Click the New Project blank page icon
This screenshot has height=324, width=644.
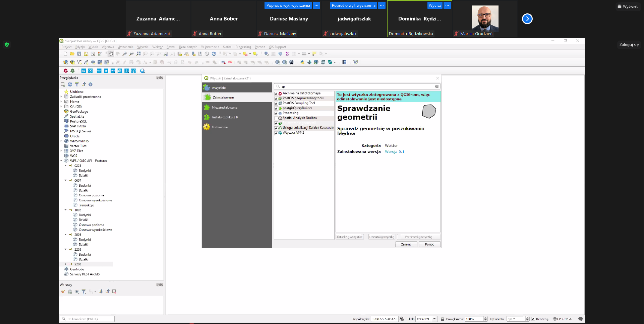tap(65, 54)
